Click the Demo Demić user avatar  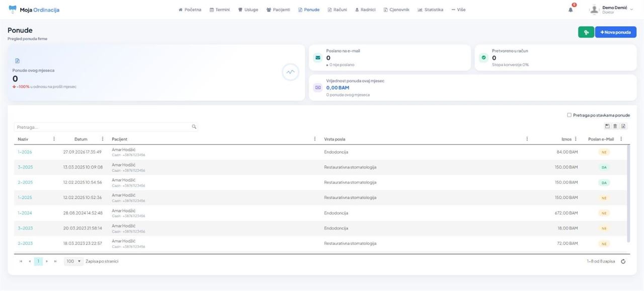pyautogui.click(x=594, y=10)
